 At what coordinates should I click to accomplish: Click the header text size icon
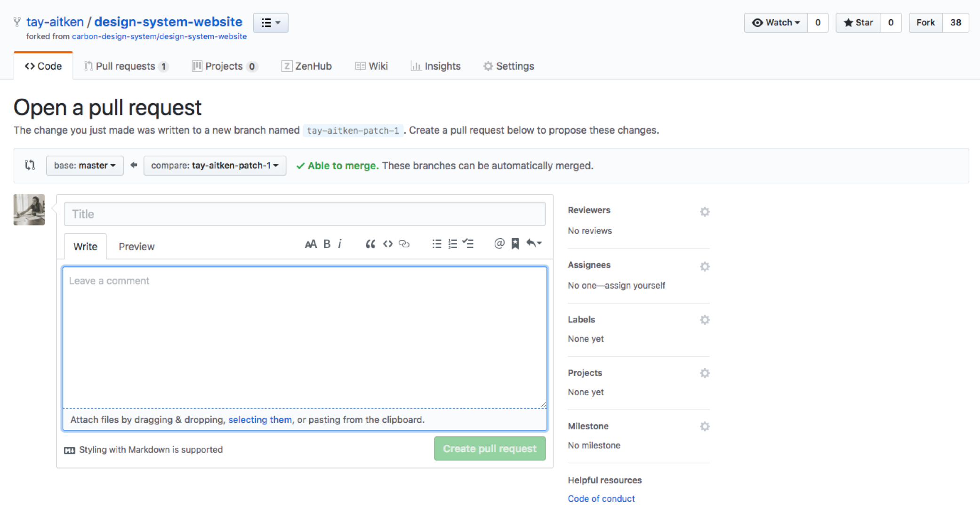310,244
